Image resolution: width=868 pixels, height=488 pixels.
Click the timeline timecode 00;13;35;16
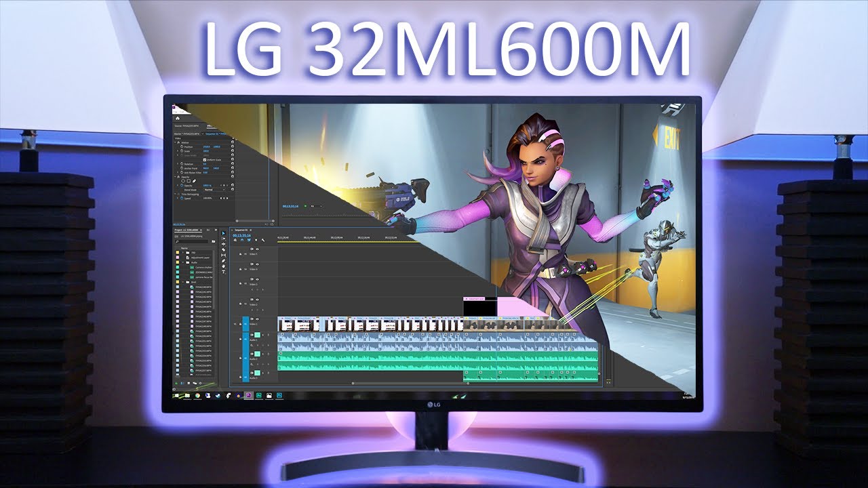pos(242,235)
